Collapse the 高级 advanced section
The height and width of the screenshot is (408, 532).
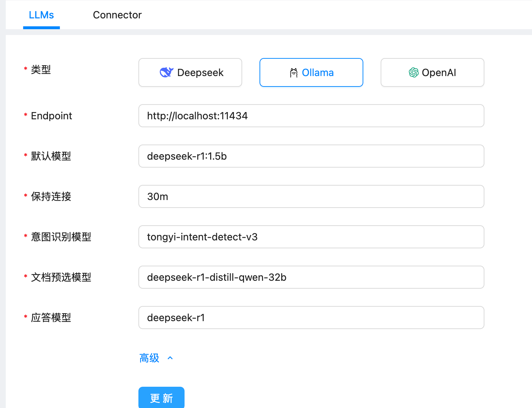tap(156, 358)
